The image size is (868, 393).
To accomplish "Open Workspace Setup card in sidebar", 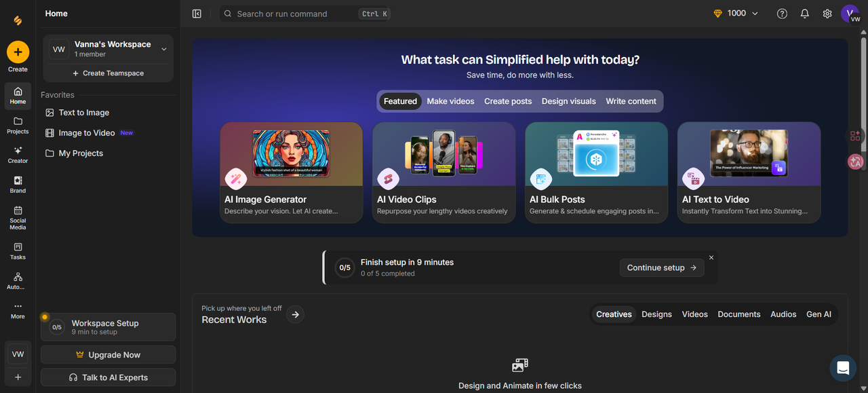I will 108,327.
